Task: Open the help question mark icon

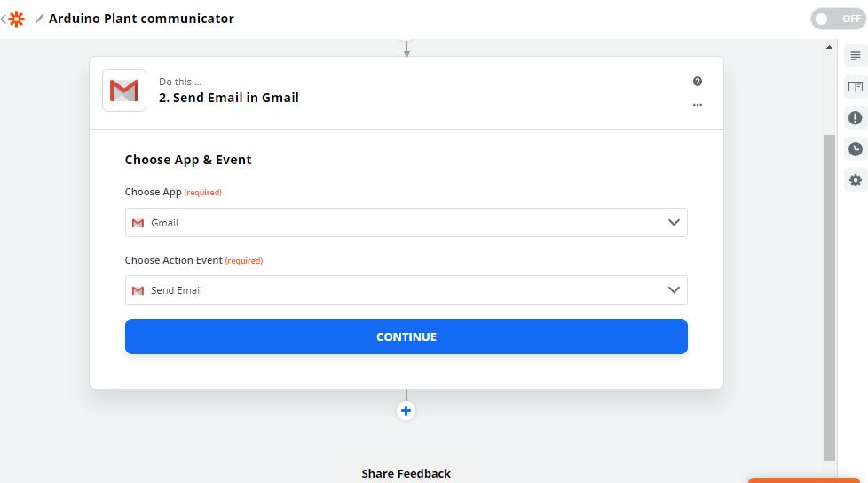Action: point(698,82)
